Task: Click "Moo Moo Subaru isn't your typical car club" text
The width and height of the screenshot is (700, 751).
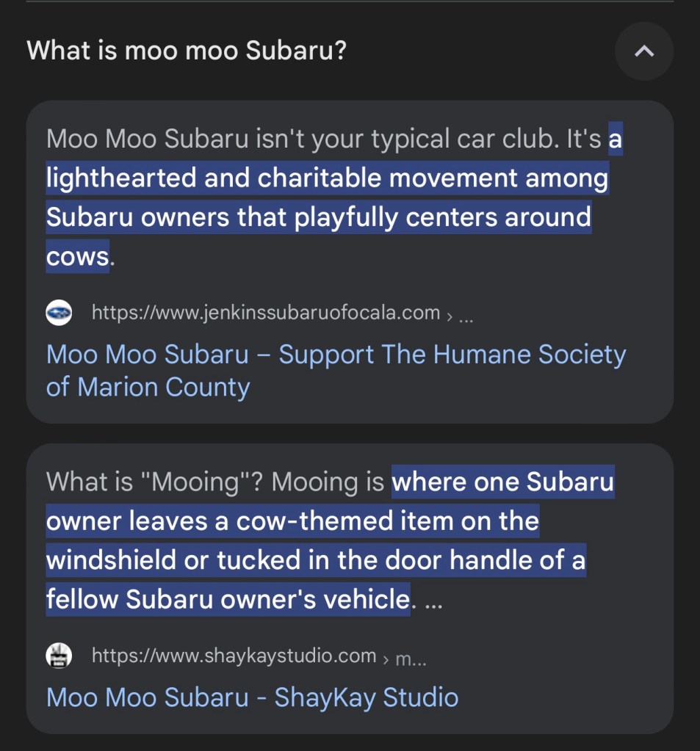Action: coord(301,139)
